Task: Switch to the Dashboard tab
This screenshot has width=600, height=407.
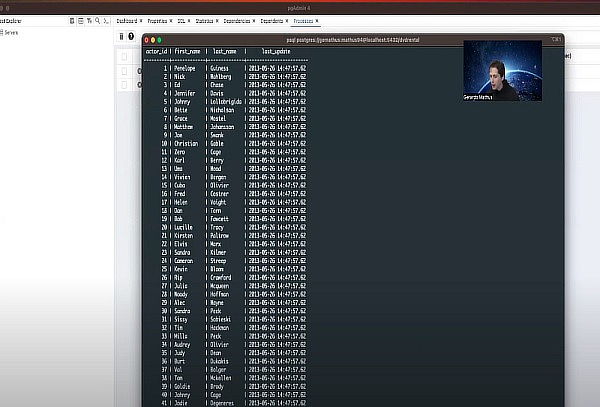Action: coord(127,21)
